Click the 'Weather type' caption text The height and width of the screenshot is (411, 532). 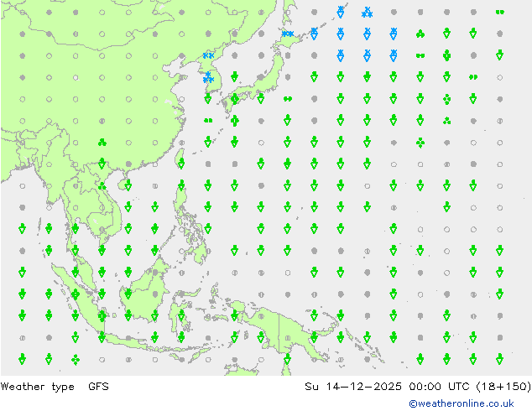point(37,387)
